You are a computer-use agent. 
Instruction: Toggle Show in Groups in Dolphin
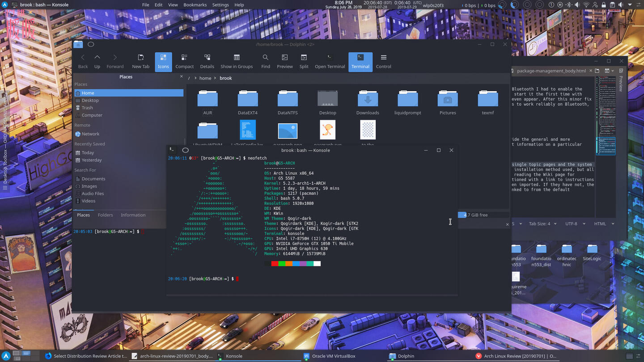237,61
